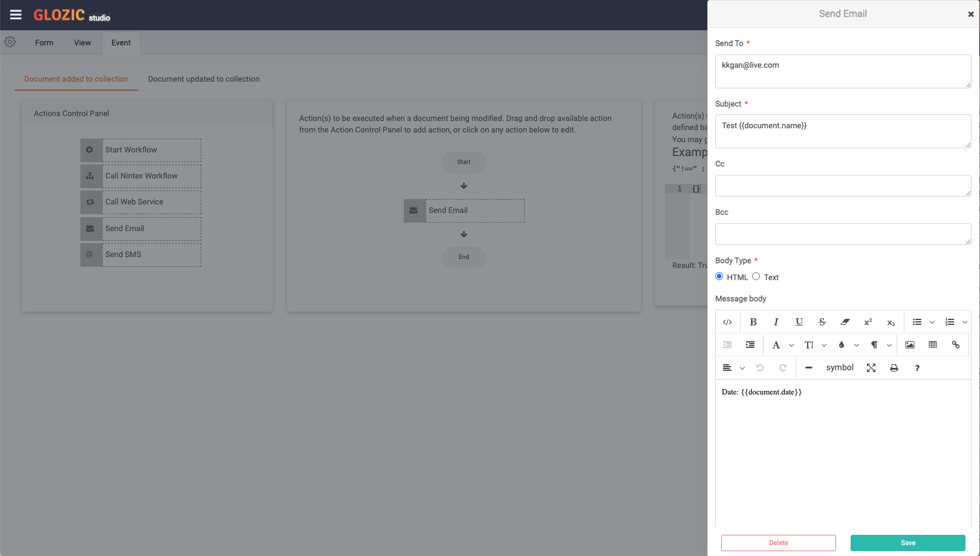The height and width of the screenshot is (556, 980).
Task: Insert a horizontal rule line
Action: click(x=809, y=368)
